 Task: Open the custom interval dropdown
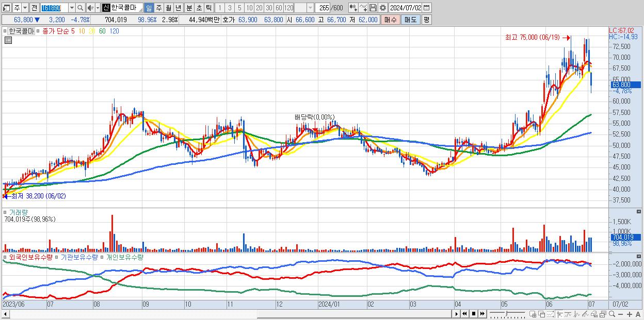pos(310,8)
